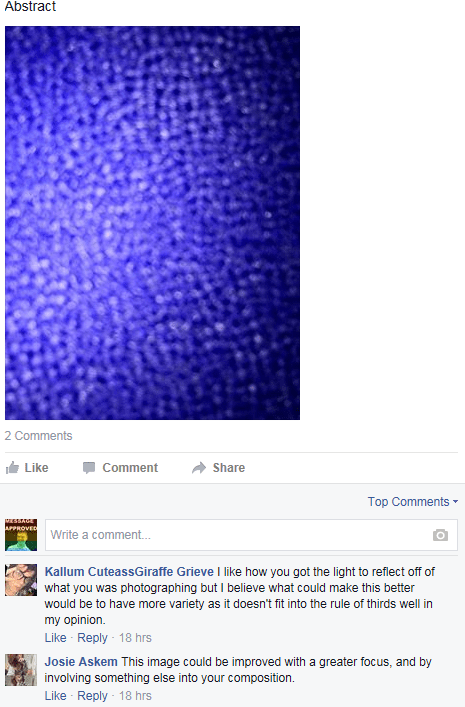Screen dimensions: 465x707
Task: Reply to Josie Askem's comment
Action: pos(92,696)
